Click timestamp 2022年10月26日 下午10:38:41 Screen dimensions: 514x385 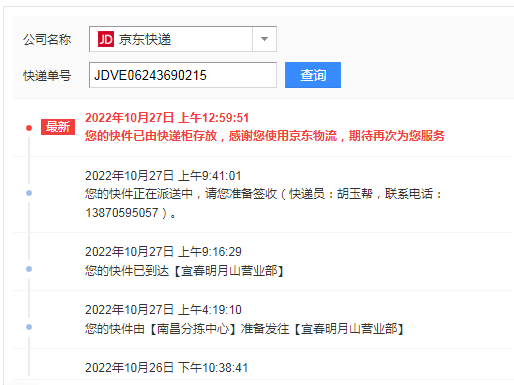coord(166,368)
